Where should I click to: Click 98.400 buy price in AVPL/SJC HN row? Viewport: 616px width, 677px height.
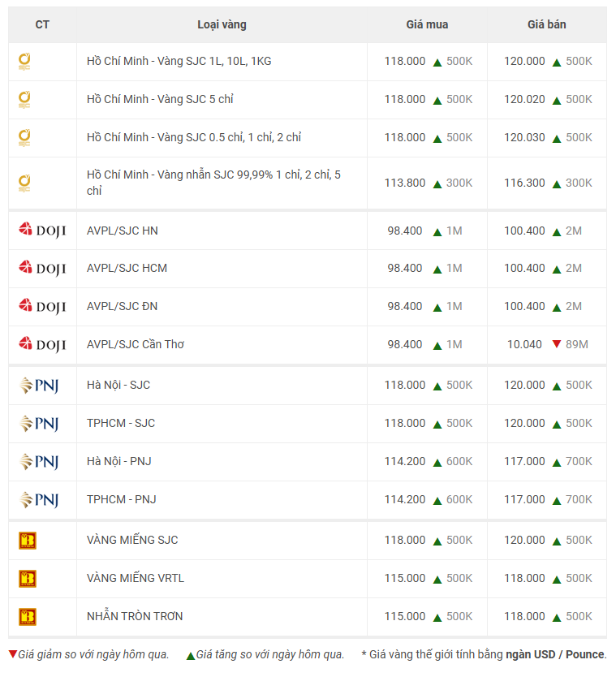coord(405,231)
